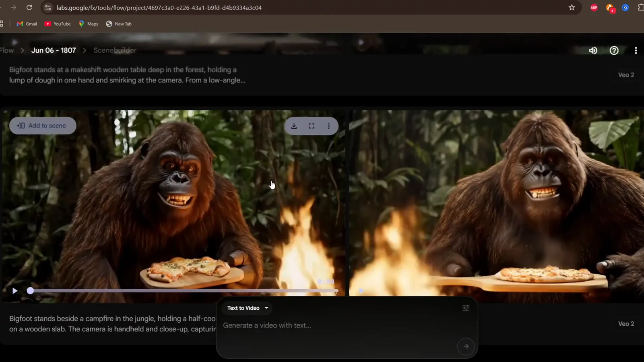This screenshot has width=644, height=362.
Task: Toggle sound with the speaker icon
Action: pyautogui.click(x=593, y=50)
